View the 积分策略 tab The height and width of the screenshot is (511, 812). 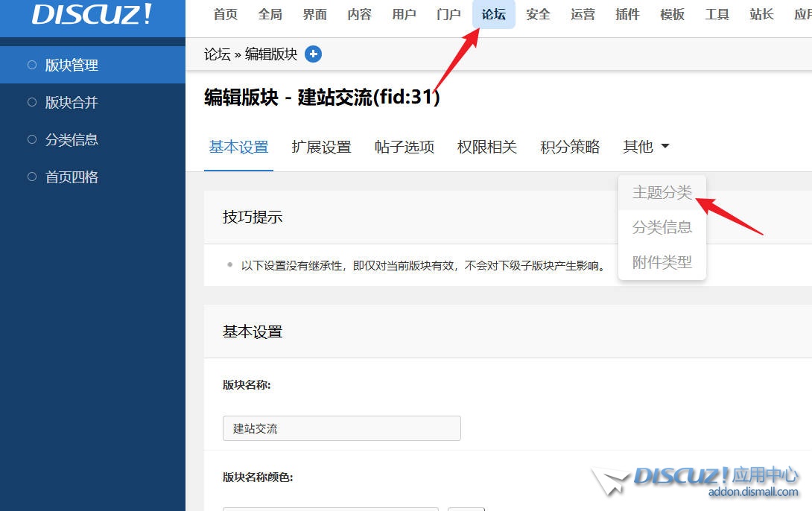(x=569, y=147)
